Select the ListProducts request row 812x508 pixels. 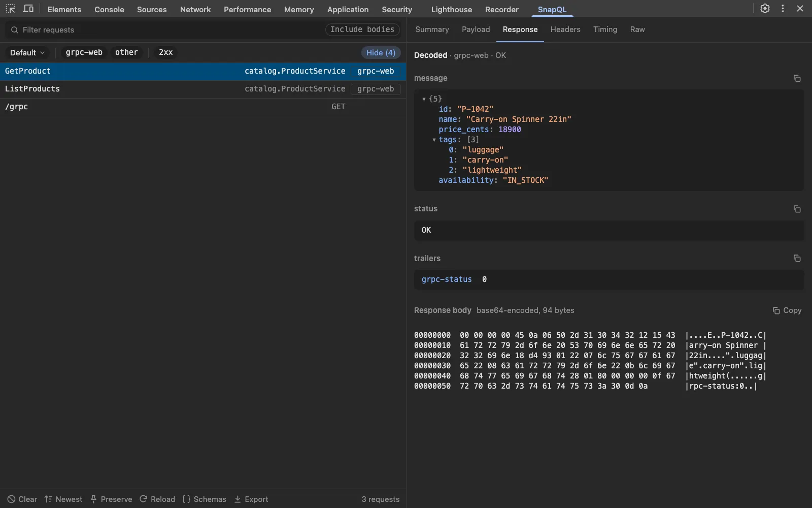[203, 89]
